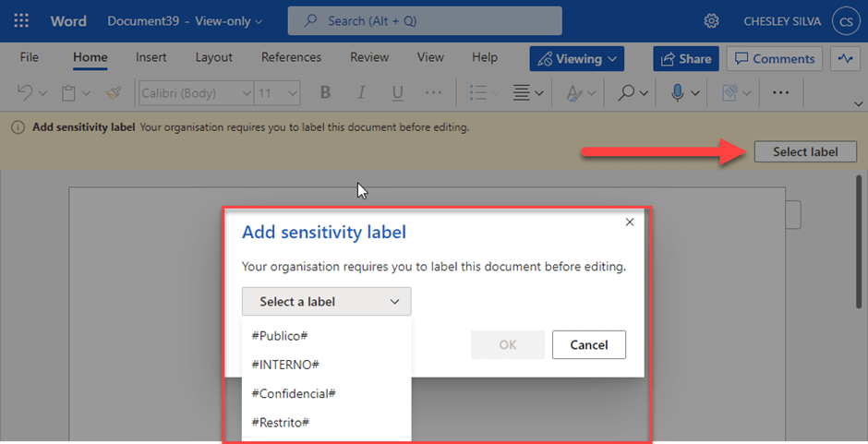
Task: Click the Italic formatting icon
Action: click(x=361, y=92)
